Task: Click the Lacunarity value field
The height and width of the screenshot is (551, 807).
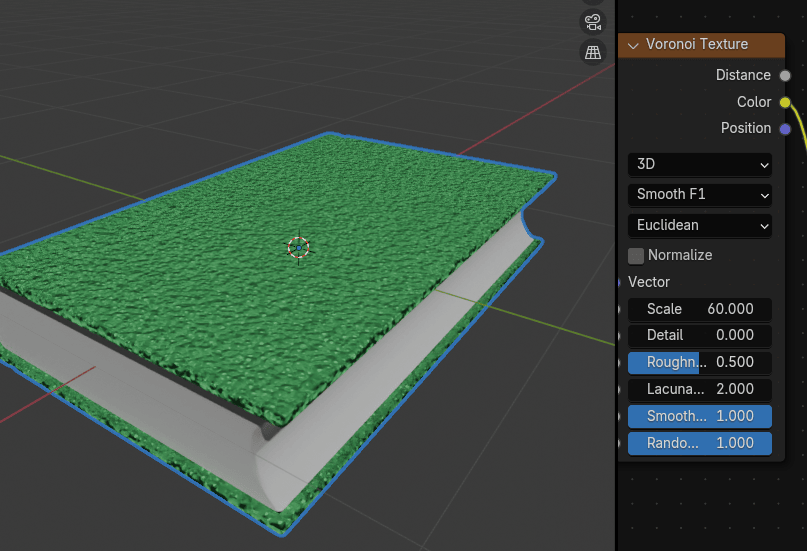Action: pos(700,389)
